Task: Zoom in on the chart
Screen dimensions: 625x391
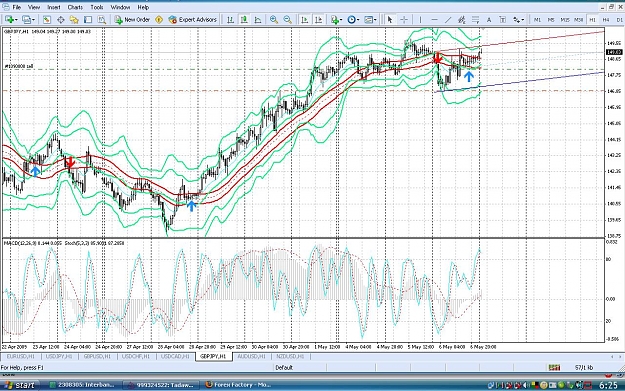Action: [274, 20]
